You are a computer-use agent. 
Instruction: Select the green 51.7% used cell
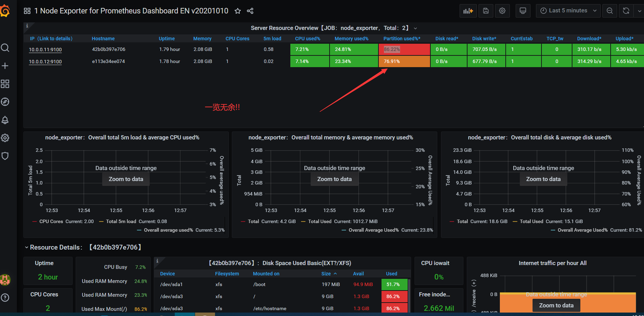click(395, 284)
